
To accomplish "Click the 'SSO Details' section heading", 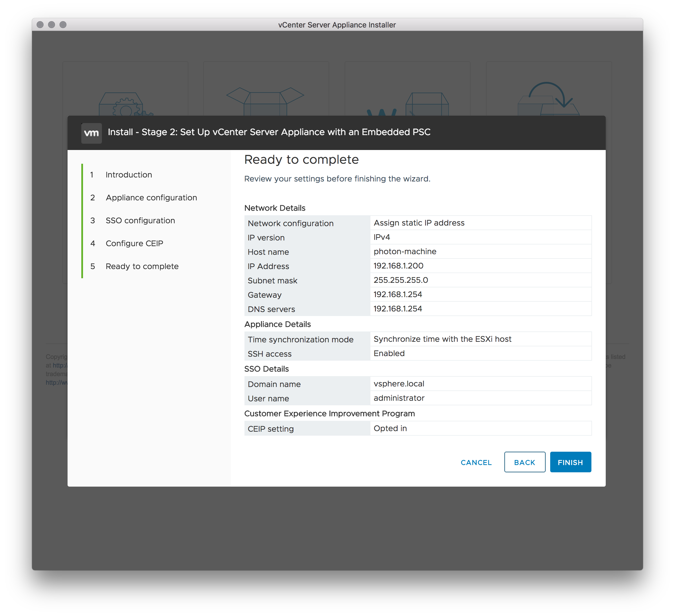I will pyautogui.click(x=266, y=369).
